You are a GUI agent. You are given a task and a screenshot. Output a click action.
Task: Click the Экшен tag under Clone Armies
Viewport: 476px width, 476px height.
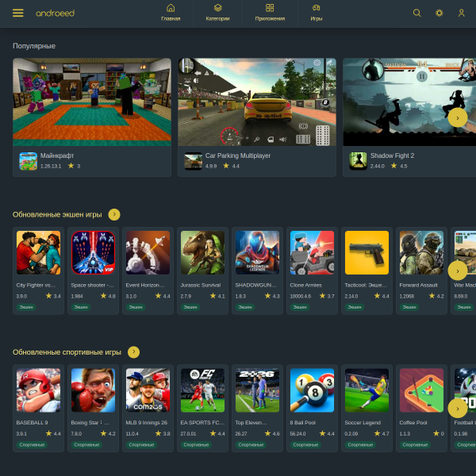click(x=300, y=307)
